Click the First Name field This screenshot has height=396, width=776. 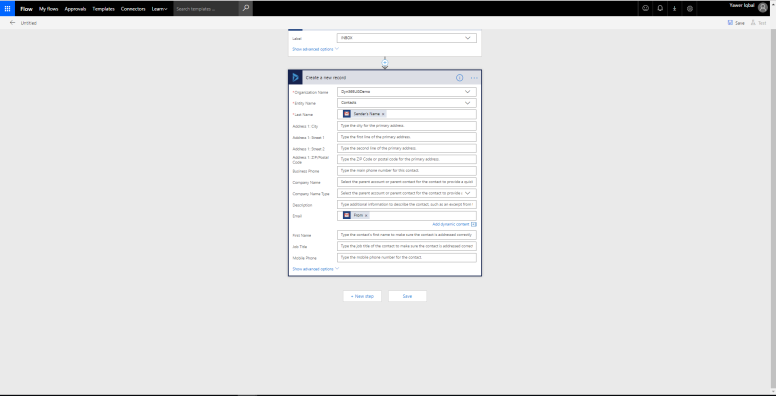407,235
